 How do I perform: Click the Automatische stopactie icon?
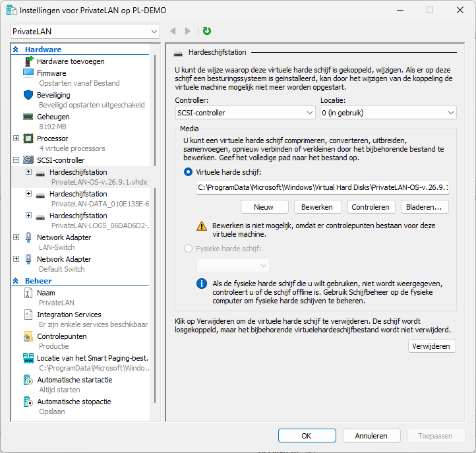[x=28, y=402]
